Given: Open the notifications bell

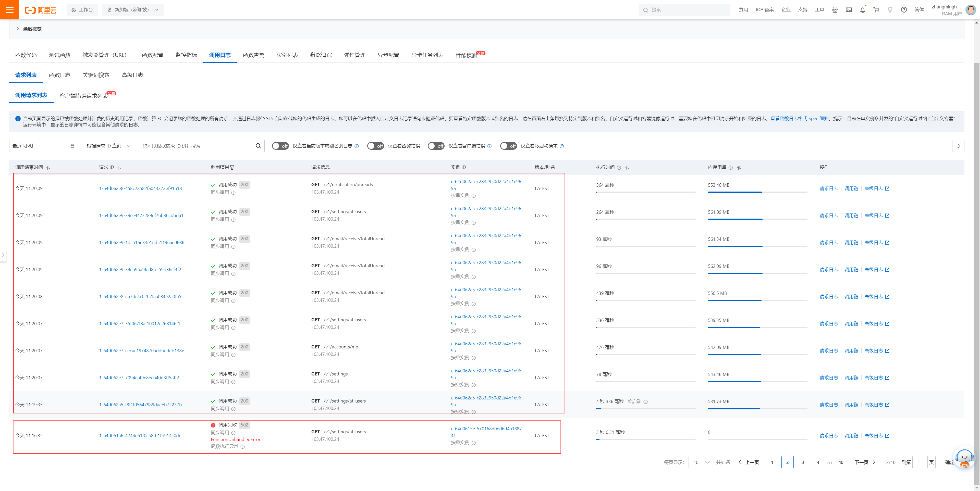Looking at the screenshot, I should click(862, 10).
